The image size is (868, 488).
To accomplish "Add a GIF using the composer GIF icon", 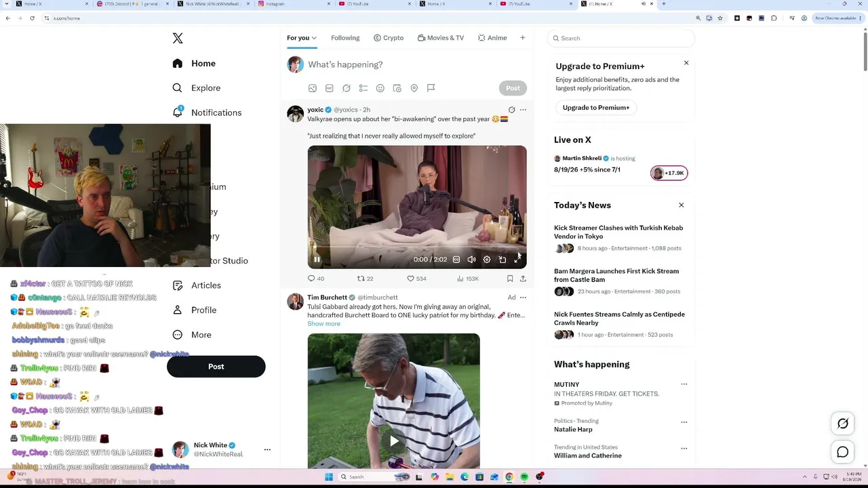I will [x=330, y=88].
